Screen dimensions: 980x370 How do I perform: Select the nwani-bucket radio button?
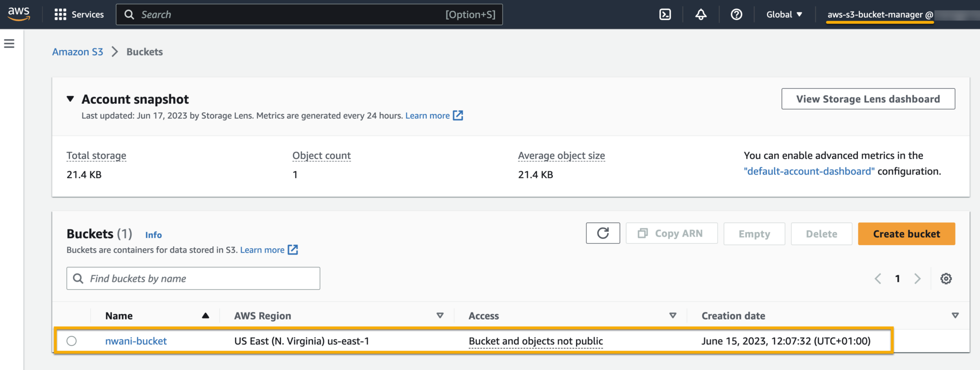(x=72, y=341)
